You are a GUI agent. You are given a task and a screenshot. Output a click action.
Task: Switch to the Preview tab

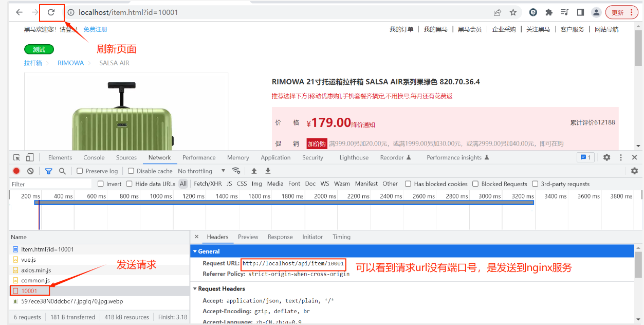pyautogui.click(x=248, y=237)
